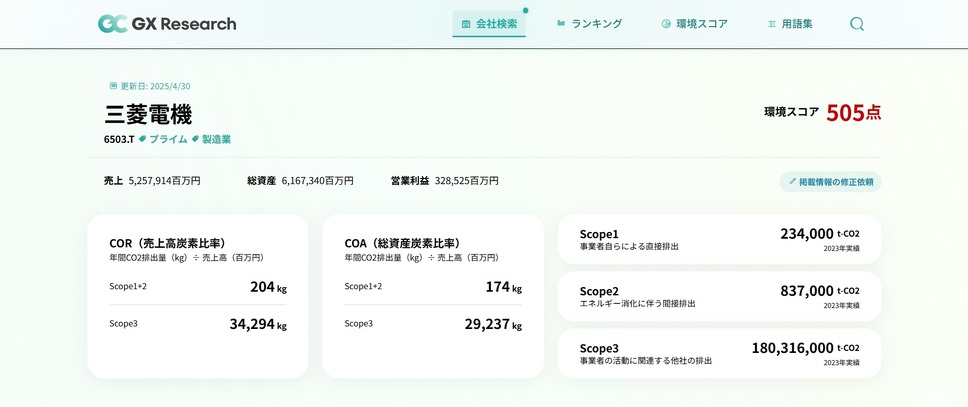Go to the ランキング menu item
Viewport: 968px width, 407px height.
pos(589,24)
